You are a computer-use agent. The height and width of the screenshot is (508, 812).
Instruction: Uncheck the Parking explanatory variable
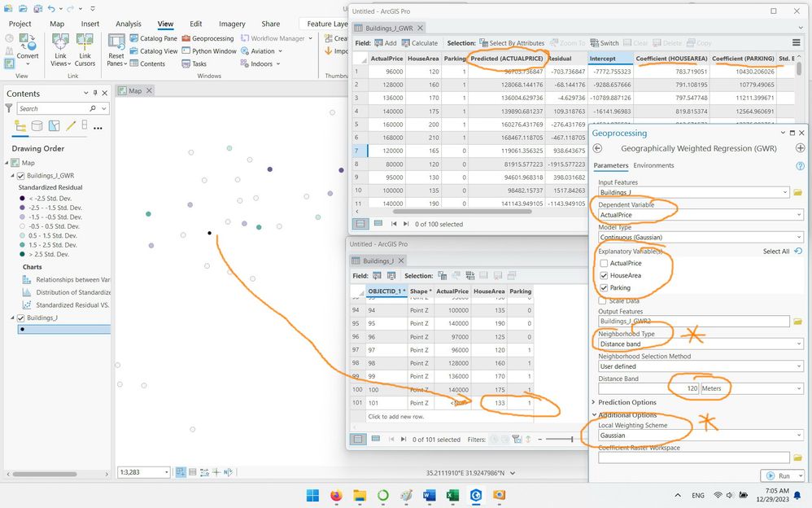[x=604, y=287]
